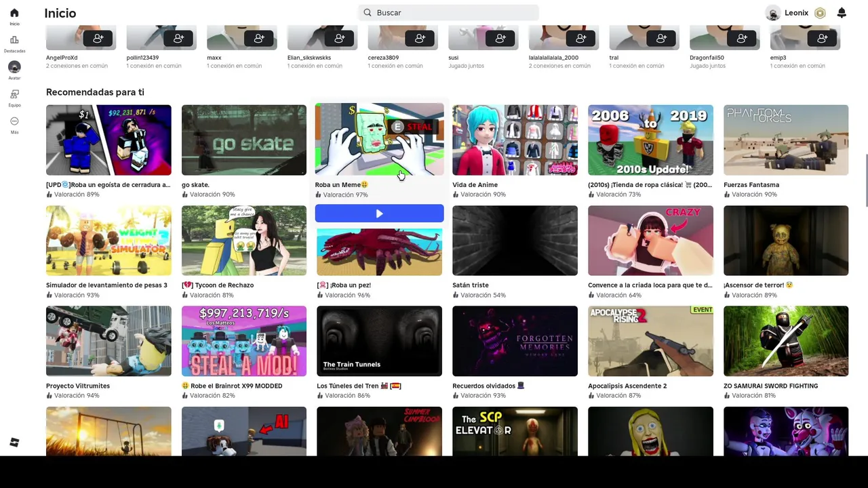
Task: Open the Robux hexagon icon
Action: click(x=820, y=13)
